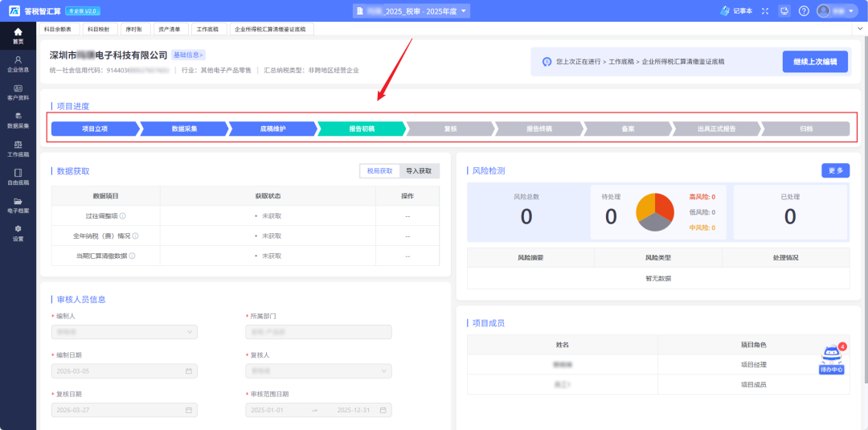The image size is (868, 430).
Task: Select the 出具正式报告 progress step
Action: [716, 129]
